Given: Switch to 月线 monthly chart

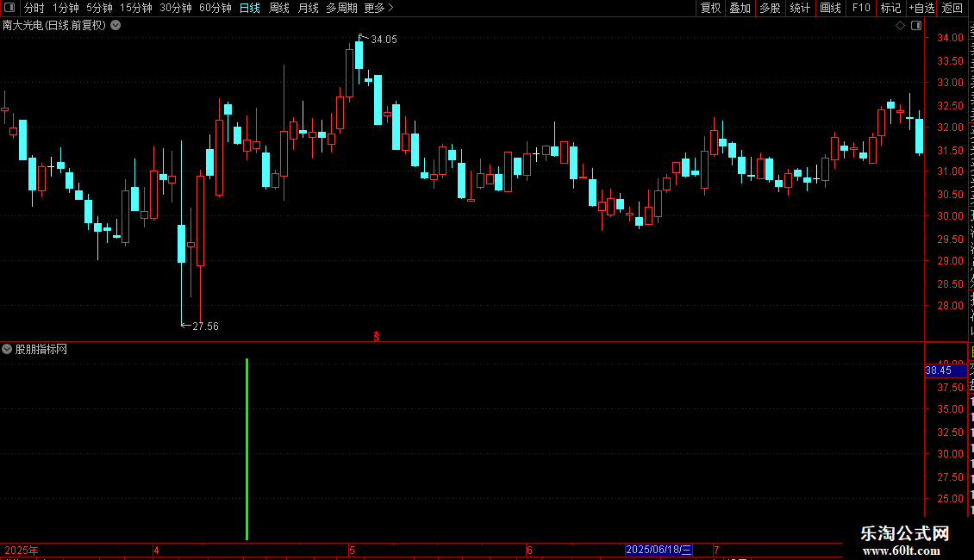Looking at the screenshot, I should point(308,8).
